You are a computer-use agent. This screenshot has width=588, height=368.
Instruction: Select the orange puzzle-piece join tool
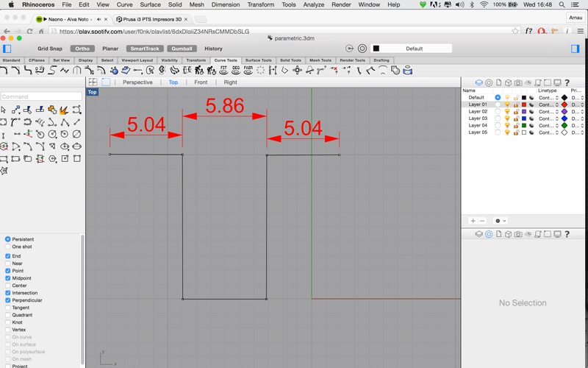point(52,110)
